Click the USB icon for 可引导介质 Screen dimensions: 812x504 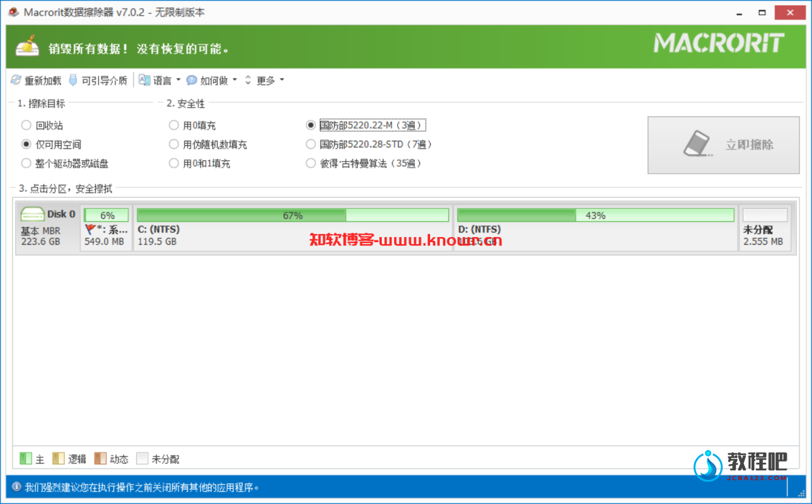[73, 81]
